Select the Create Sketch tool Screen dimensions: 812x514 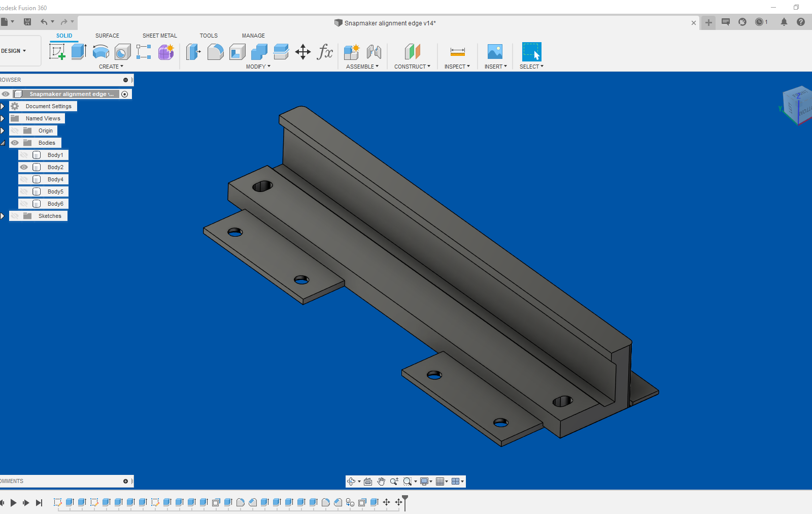[57, 51]
